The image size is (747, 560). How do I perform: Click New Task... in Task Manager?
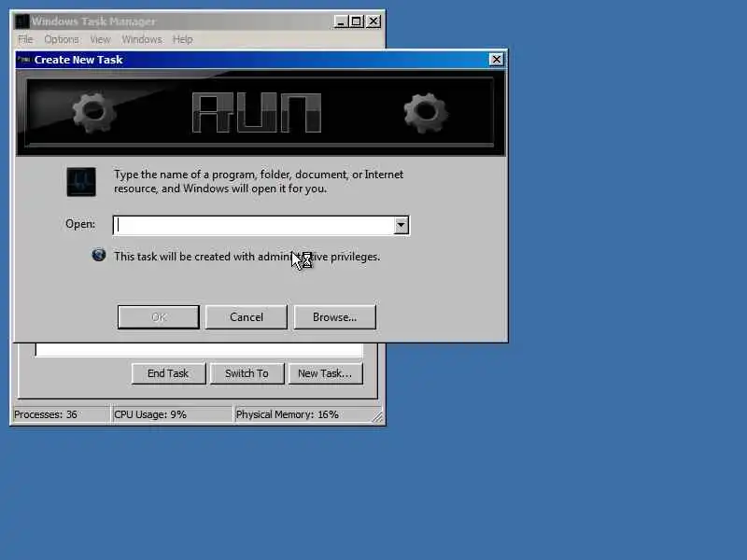pyautogui.click(x=325, y=373)
